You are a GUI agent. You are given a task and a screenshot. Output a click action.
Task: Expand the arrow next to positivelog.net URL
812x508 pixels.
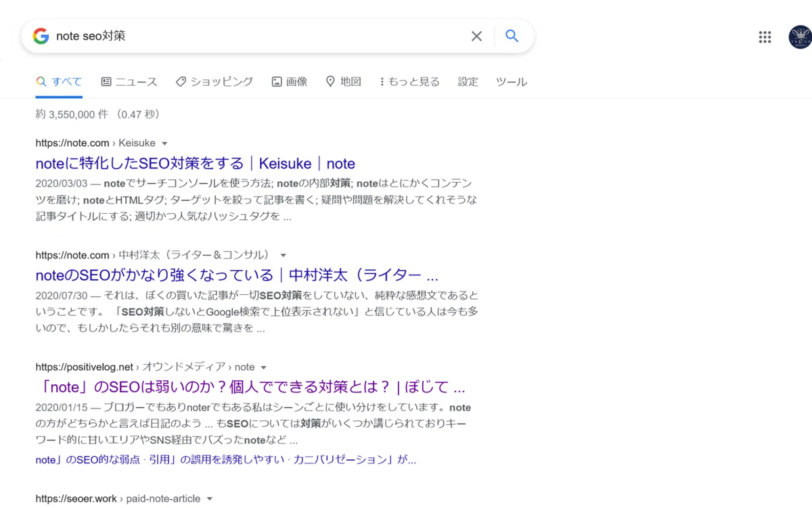click(x=264, y=367)
